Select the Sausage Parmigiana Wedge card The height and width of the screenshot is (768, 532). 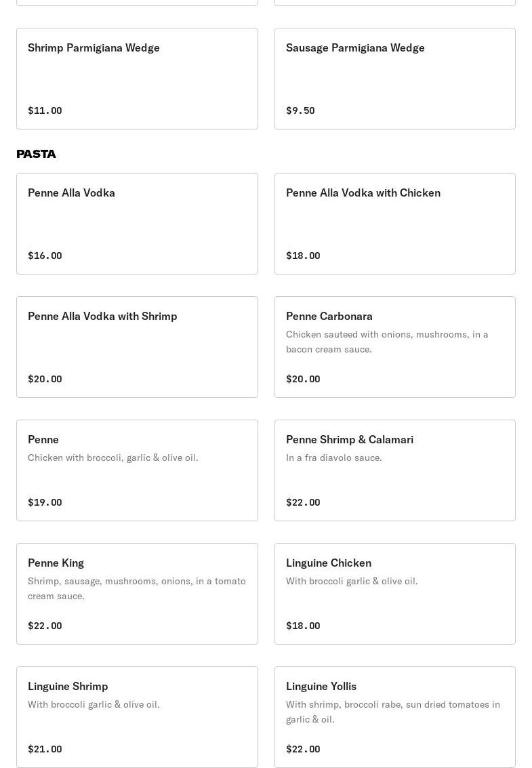coord(394,79)
